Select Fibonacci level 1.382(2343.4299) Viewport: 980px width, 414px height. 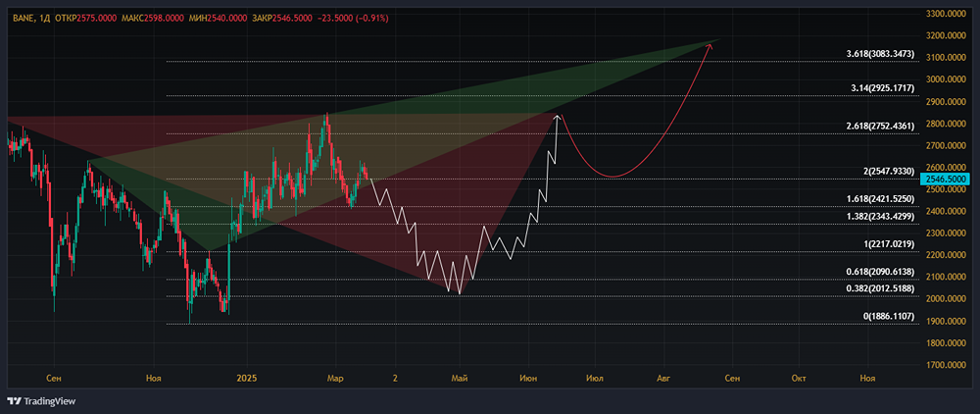click(880, 217)
